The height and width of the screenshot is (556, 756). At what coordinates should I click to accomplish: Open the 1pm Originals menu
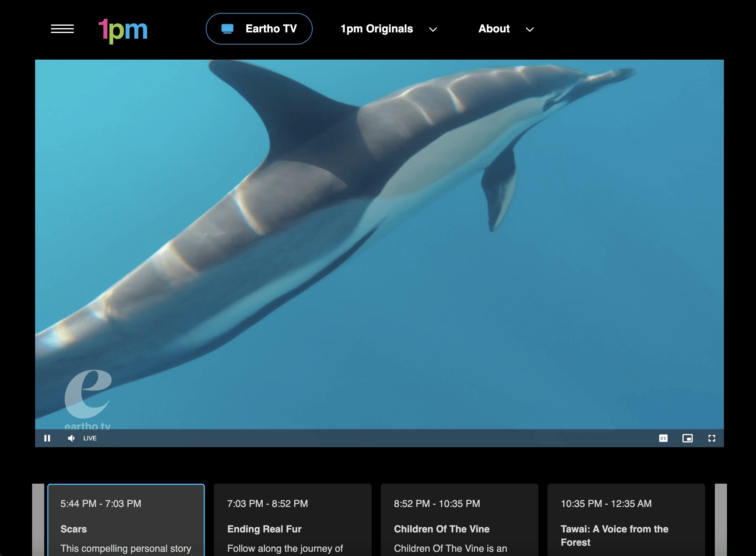click(376, 29)
